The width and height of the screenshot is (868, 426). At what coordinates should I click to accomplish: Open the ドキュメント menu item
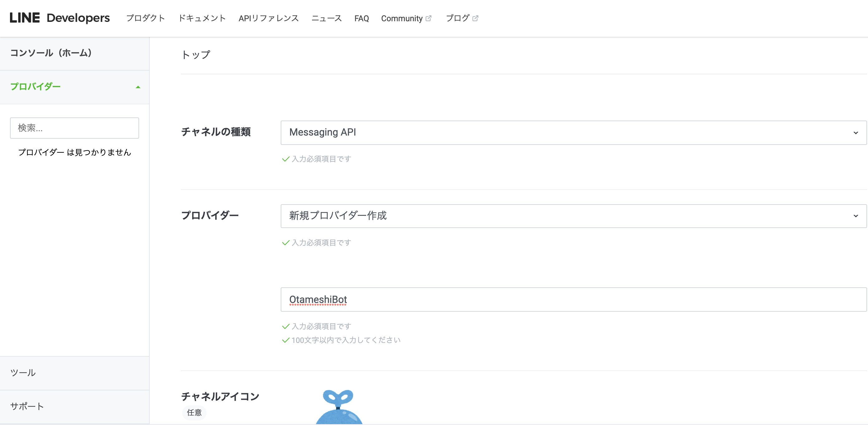tap(202, 18)
